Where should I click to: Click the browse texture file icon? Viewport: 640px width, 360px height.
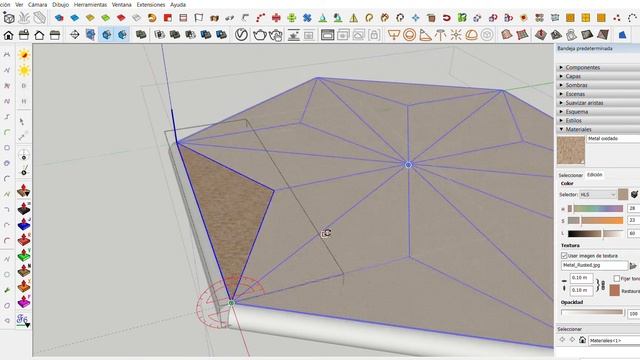click(633, 266)
